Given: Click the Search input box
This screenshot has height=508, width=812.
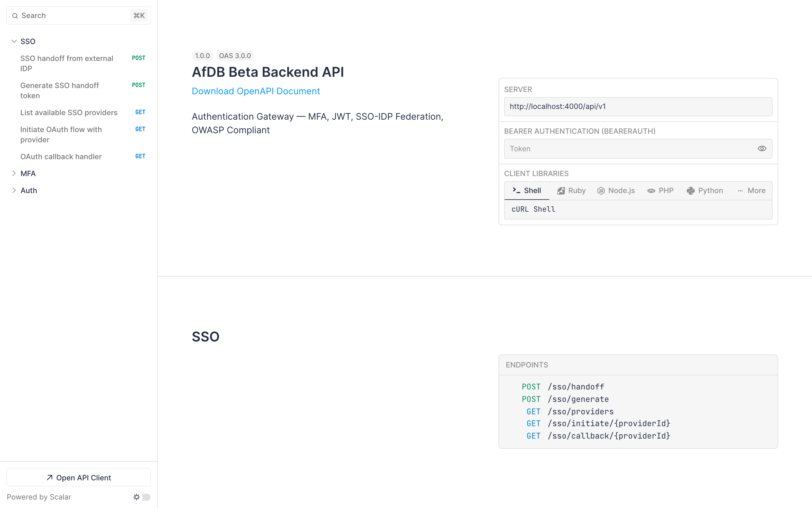Looking at the screenshot, I should [x=78, y=16].
